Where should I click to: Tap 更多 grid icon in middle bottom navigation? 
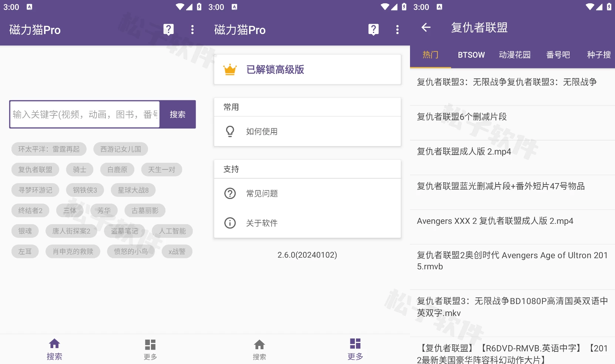click(x=355, y=344)
